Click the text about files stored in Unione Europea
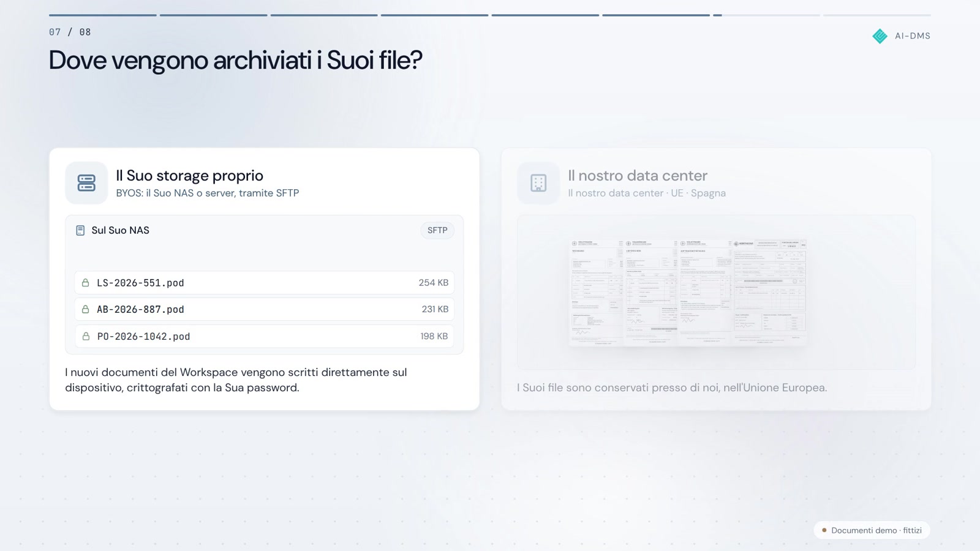Viewport: 980px width, 551px height. [672, 388]
